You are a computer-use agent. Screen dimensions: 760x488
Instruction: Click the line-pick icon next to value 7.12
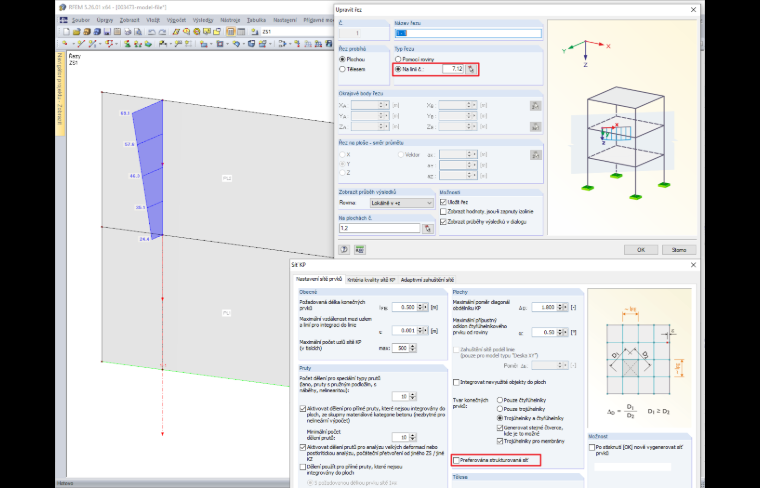pyautogui.click(x=471, y=69)
